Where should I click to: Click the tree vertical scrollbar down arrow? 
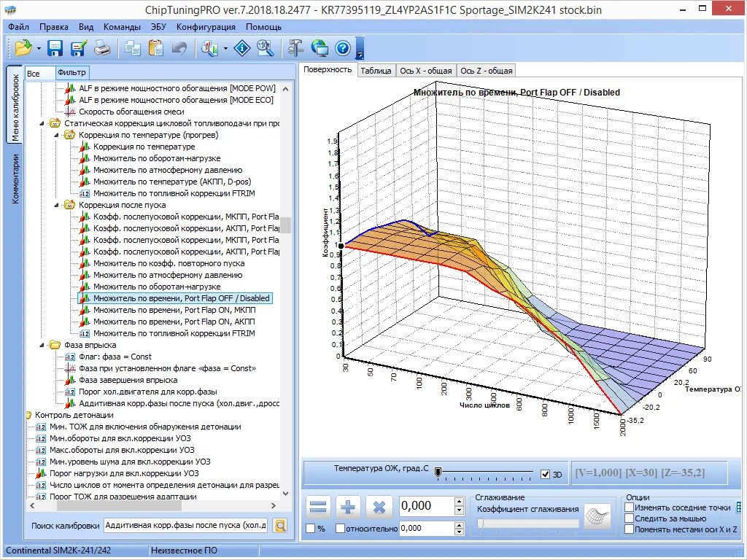pos(285,494)
